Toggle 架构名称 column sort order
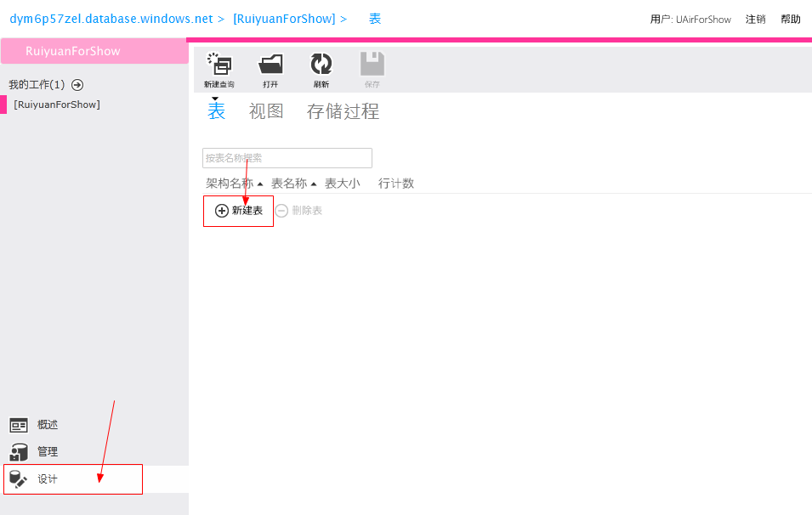The image size is (812, 515). point(231,183)
